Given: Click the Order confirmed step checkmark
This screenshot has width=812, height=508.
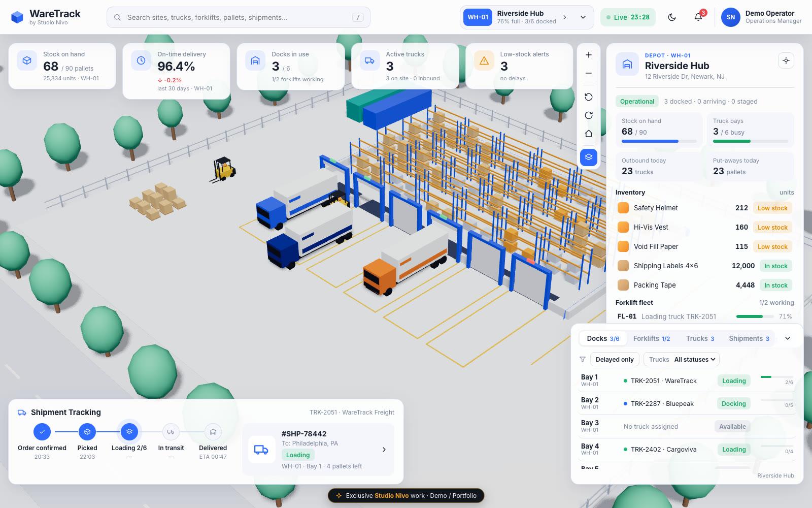Looking at the screenshot, I should coord(42,432).
